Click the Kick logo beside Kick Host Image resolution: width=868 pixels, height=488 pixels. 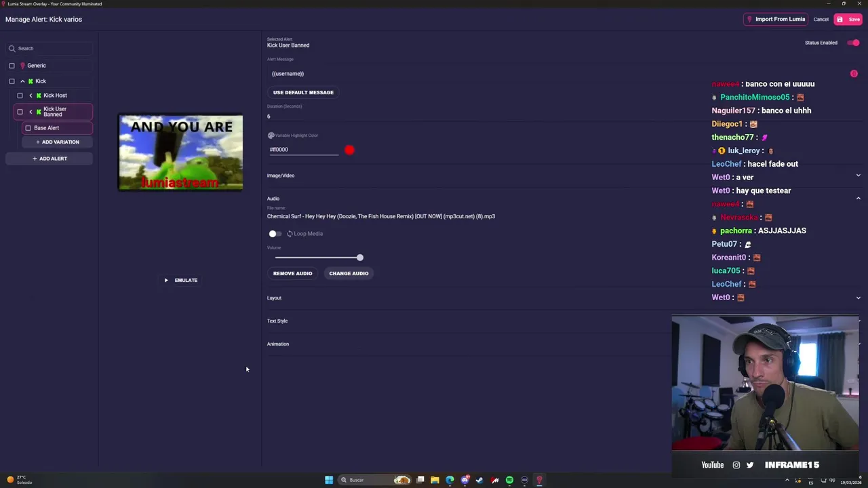click(x=39, y=96)
